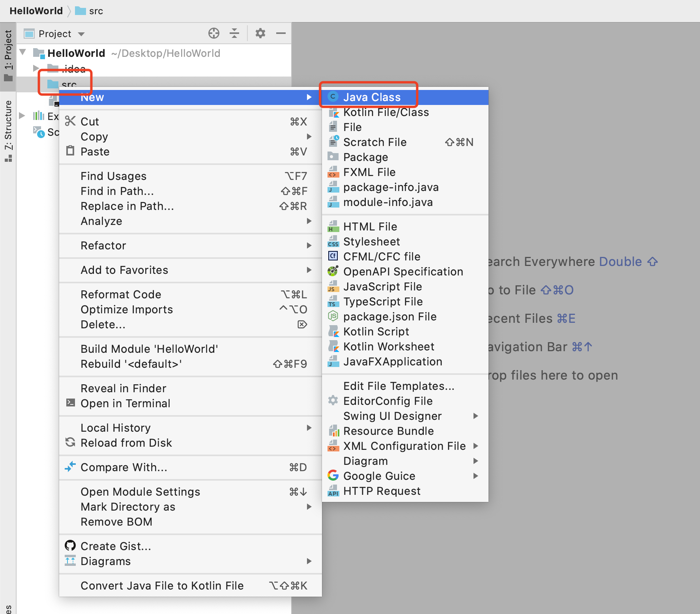This screenshot has height=614, width=700.
Task: Hide the Project tool window
Action: [281, 34]
